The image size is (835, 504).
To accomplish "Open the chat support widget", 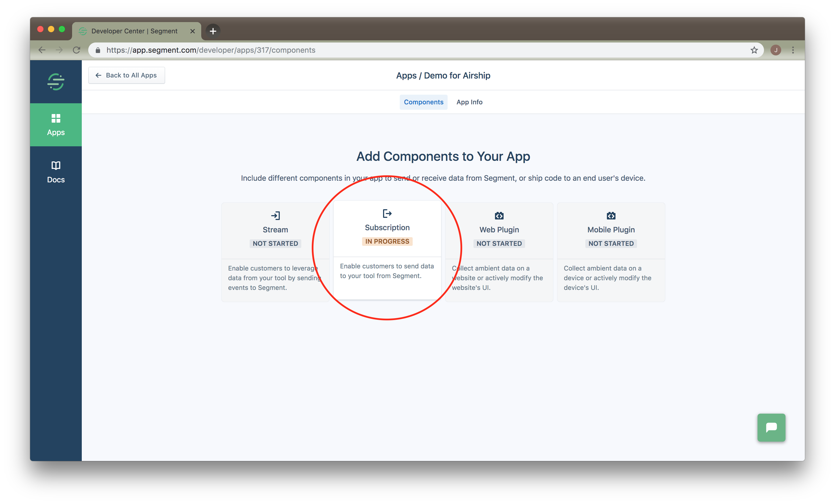I will point(771,427).
